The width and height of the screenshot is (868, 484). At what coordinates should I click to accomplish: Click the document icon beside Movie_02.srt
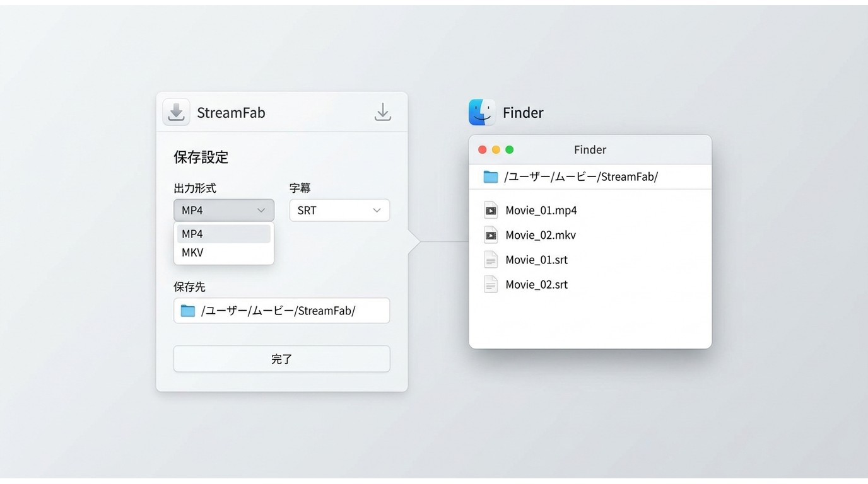pyautogui.click(x=491, y=284)
